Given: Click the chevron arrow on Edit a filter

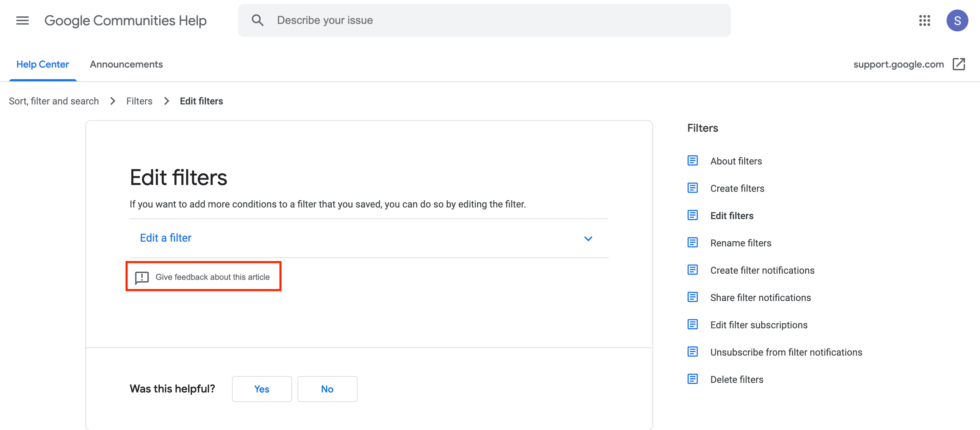Looking at the screenshot, I should [x=588, y=239].
